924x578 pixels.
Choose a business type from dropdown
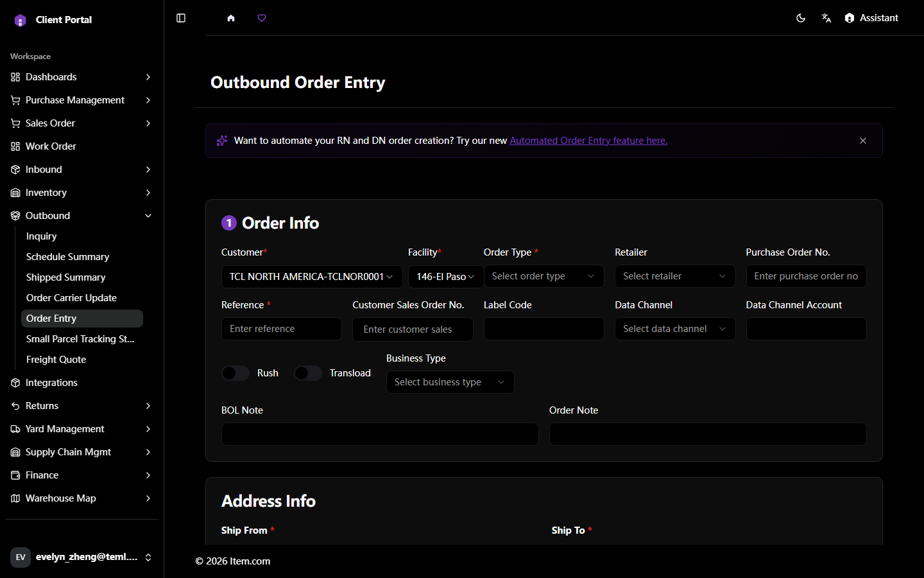click(x=450, y=382)
